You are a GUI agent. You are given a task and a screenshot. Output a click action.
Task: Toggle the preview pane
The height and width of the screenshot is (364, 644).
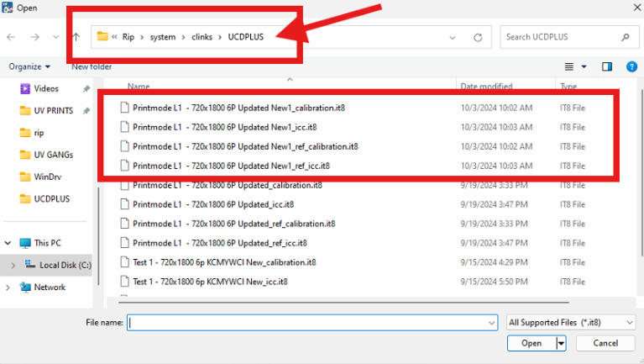click(x=606, y=66)
